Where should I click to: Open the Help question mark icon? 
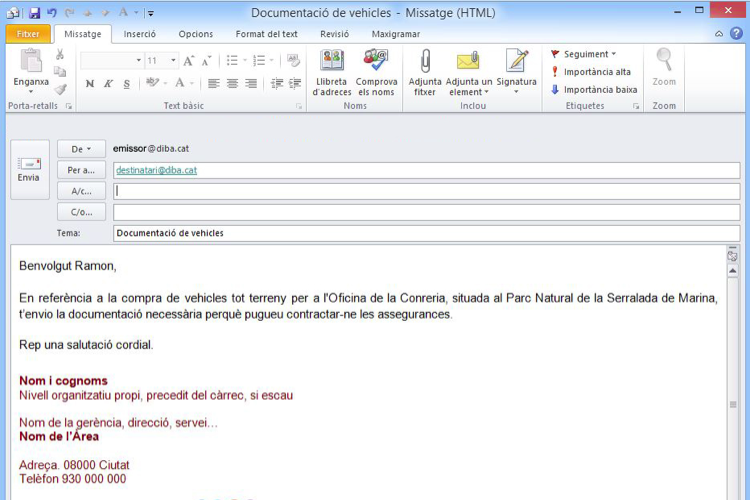(x=735, y=34)
